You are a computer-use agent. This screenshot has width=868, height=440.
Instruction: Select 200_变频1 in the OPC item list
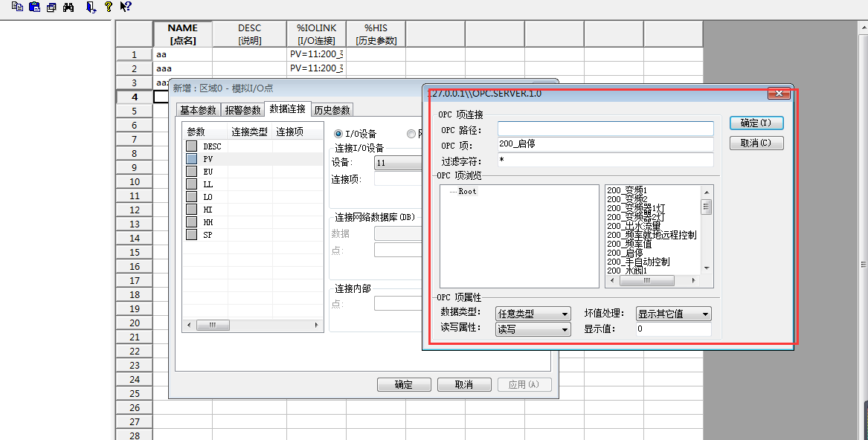(x=627, y=190)
